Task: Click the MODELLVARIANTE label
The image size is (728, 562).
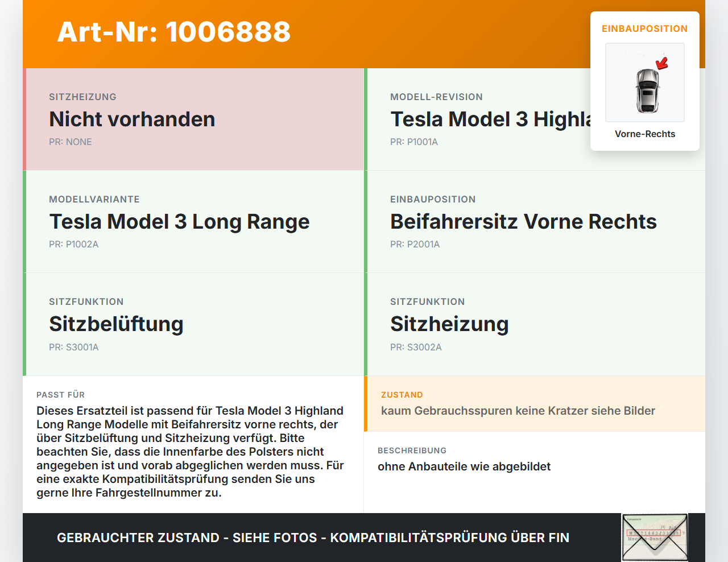Action: pyautogui.click(x=94, y=199)
